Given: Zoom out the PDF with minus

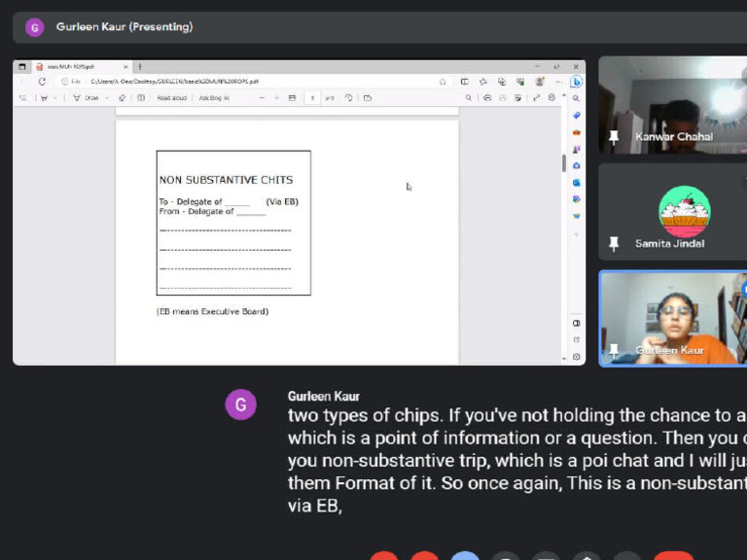Looking at the screenshot, I should pyautogui.click(x=262, y=97).
